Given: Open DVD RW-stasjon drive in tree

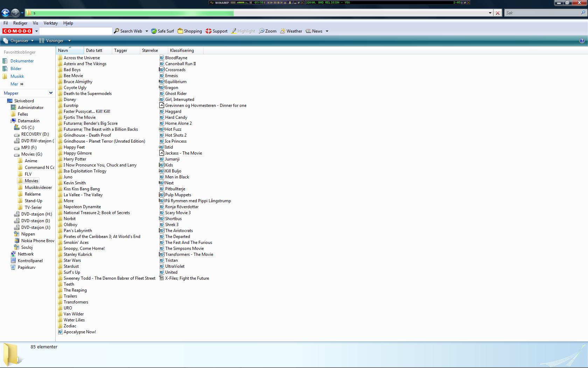Looking at the screenshot, I should click(x=34, y=141).
